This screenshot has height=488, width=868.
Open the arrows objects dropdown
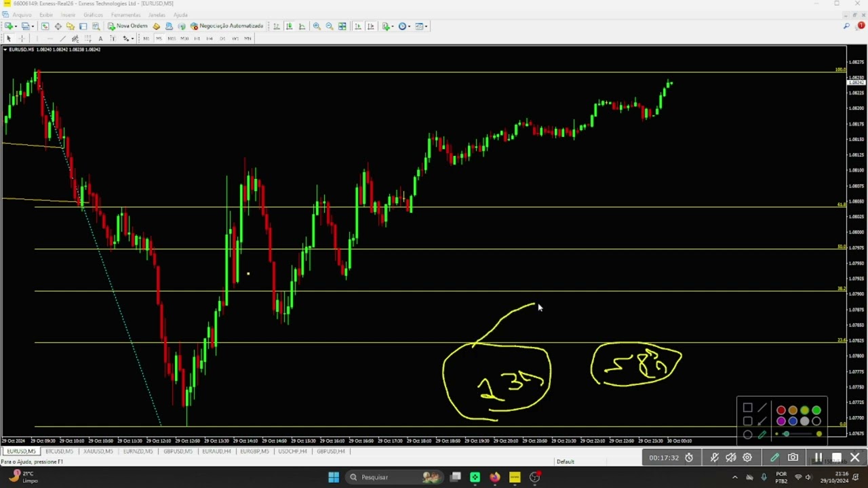click(x=132, y=38)
